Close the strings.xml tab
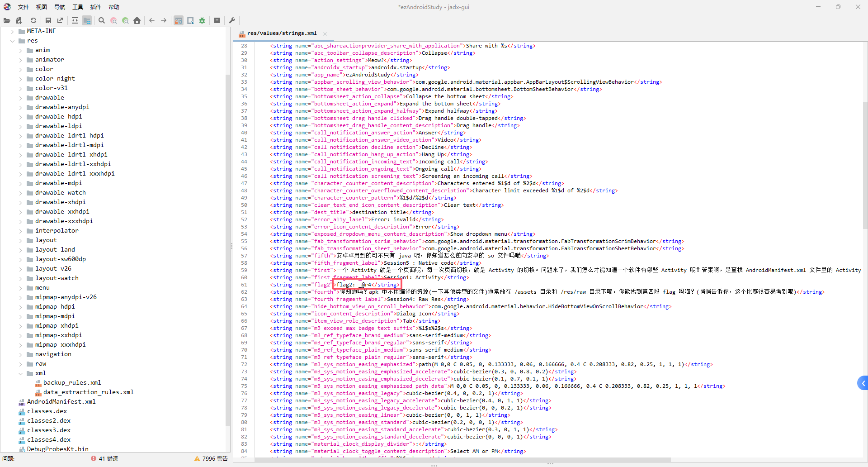 (325, 33)
